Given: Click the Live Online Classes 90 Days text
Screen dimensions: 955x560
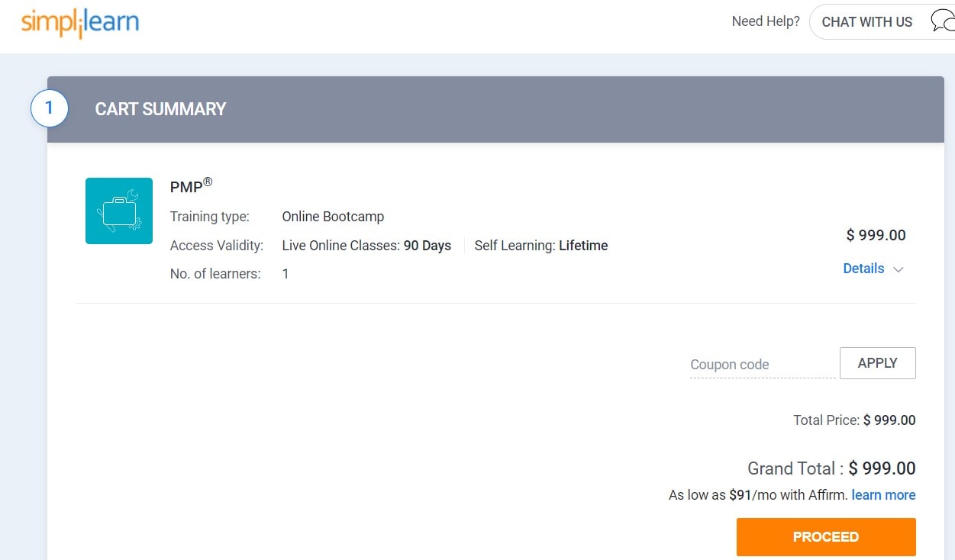Looking at the screenshot, I should (366, 246).
